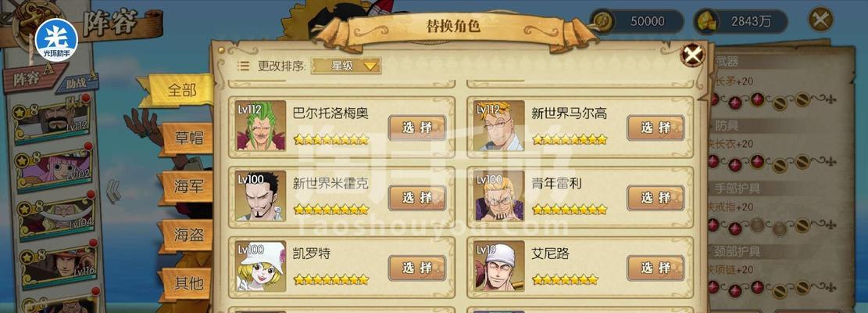Close the 替换角色 dialog
This screenshot has height=313, width=868.
pos(692,54)
